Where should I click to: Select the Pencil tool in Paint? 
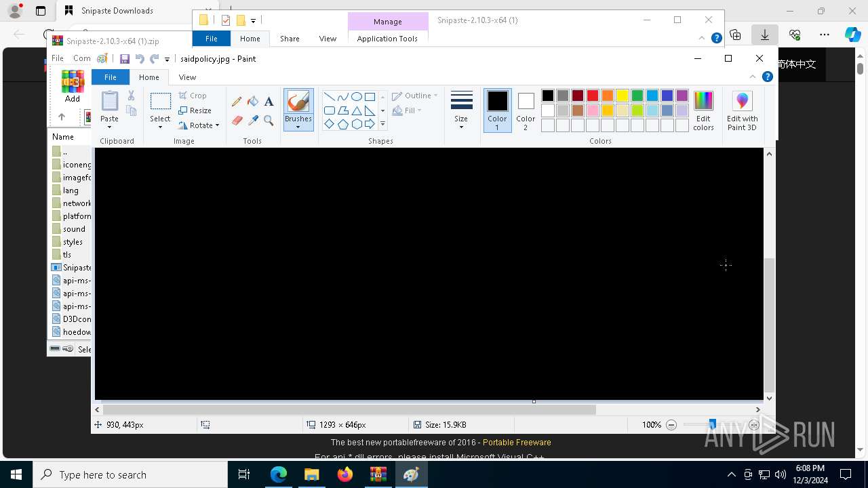coord(237,102)
